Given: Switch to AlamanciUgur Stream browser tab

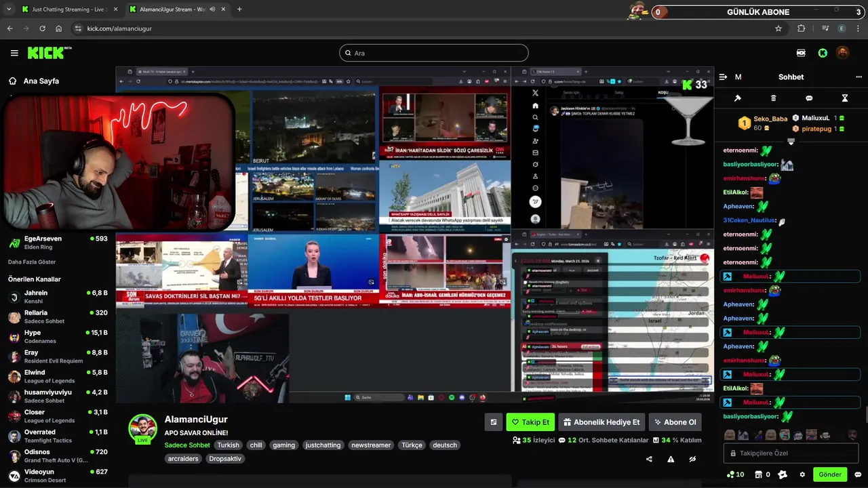Looking at the screenshot, I should 177,9.
